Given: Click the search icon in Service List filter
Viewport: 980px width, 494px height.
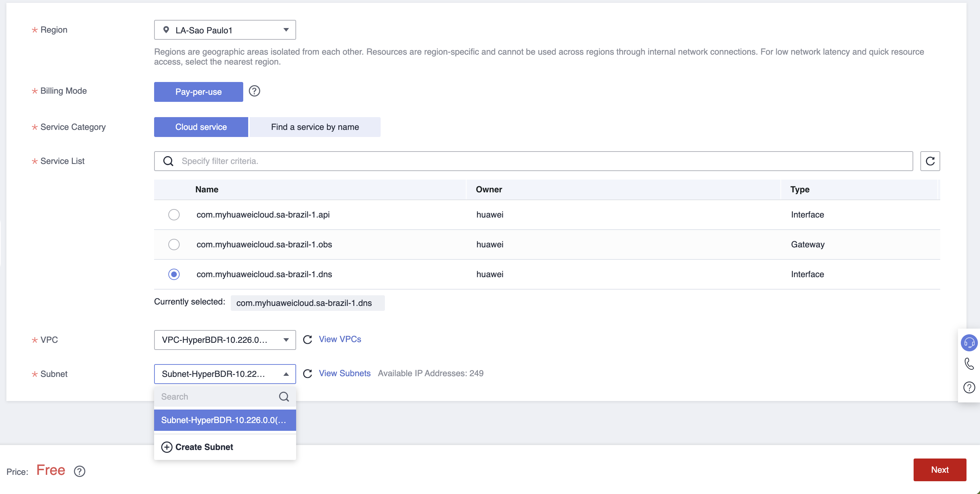Looking at the screenshot, I should (168, 161).
